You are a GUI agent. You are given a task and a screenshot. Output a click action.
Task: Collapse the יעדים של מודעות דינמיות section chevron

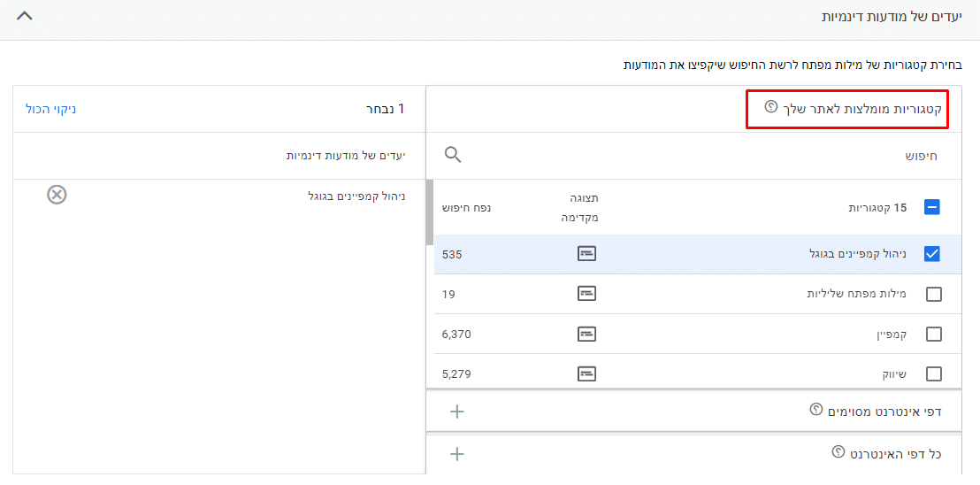pyautogui.click(x=25, y=16)
